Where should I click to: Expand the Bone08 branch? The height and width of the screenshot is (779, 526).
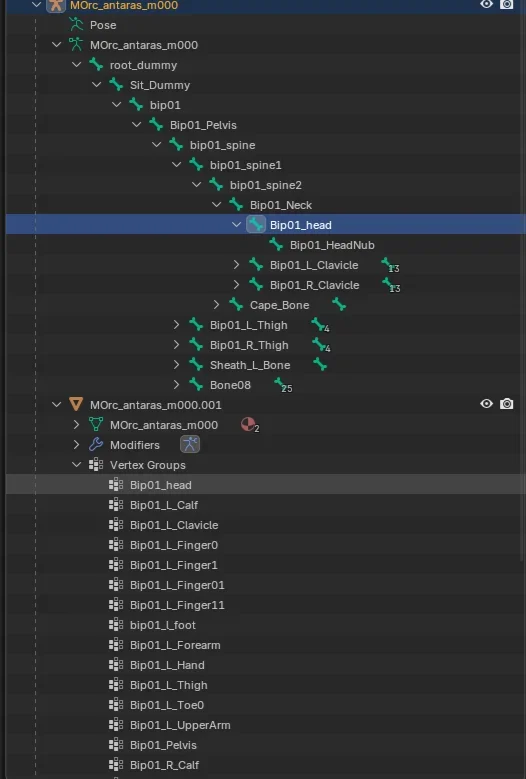point(176,385)
